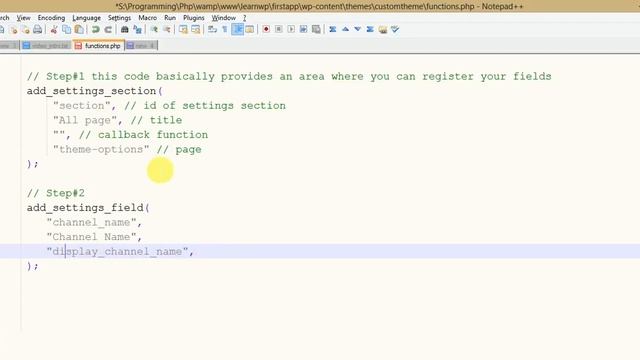
Task: Click the "All page" title line
Action: click(118, 120)
